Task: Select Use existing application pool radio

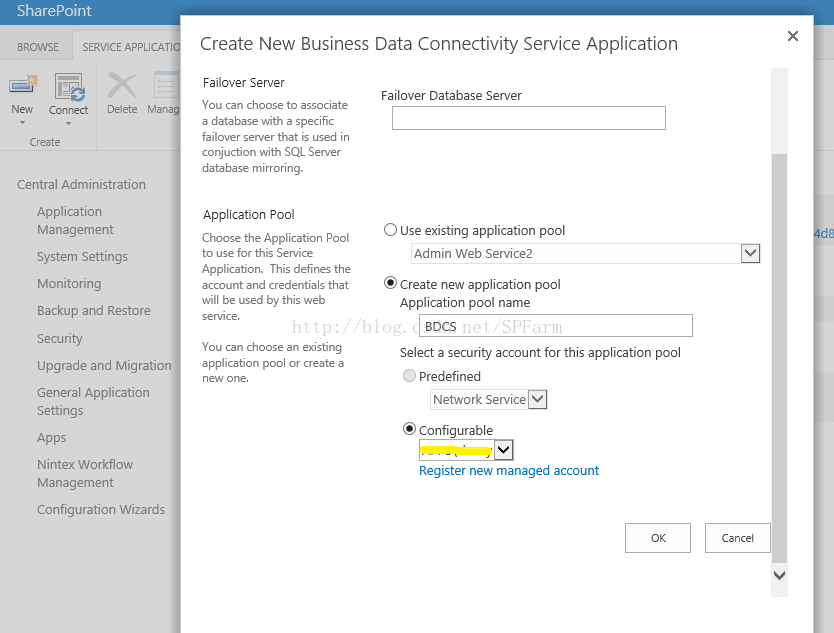Action: [390, 230]
